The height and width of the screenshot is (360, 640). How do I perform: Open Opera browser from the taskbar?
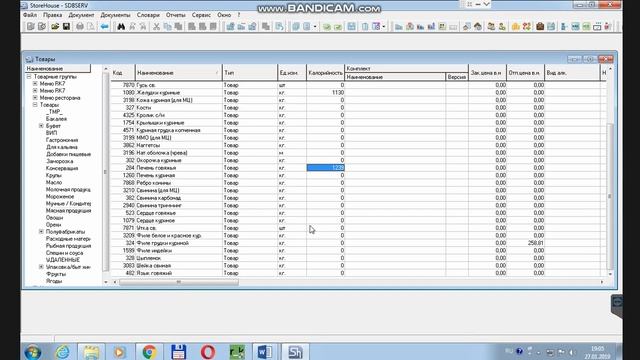click(208, 352)
